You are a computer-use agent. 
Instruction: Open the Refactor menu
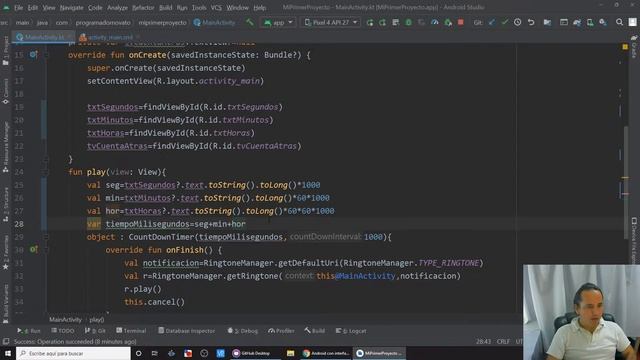pos(143,7)
